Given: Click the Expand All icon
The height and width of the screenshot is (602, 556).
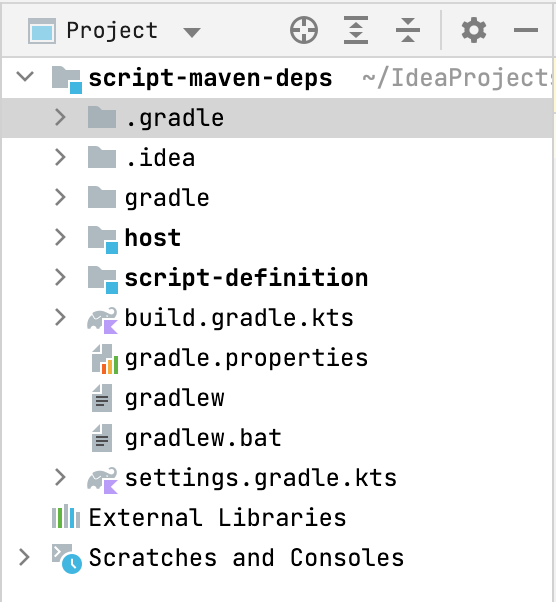Looking at the screenshot, I should coord(356,30).
